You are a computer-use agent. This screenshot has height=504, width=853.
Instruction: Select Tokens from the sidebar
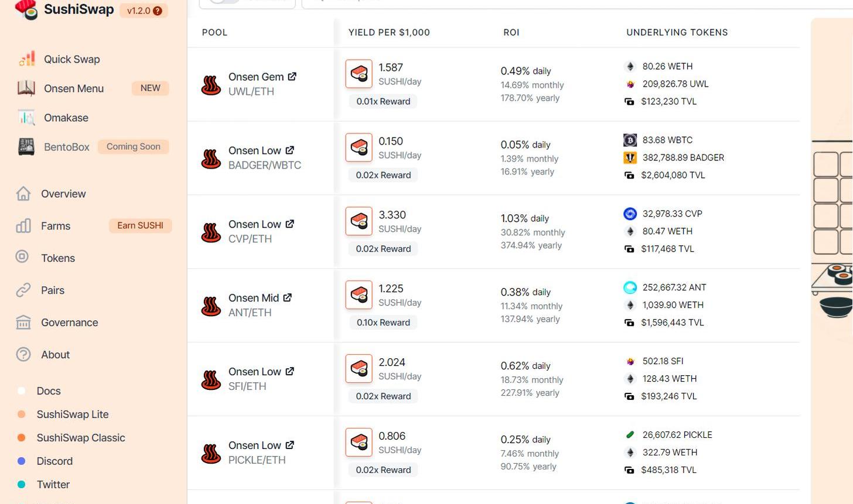click(58, 258)
